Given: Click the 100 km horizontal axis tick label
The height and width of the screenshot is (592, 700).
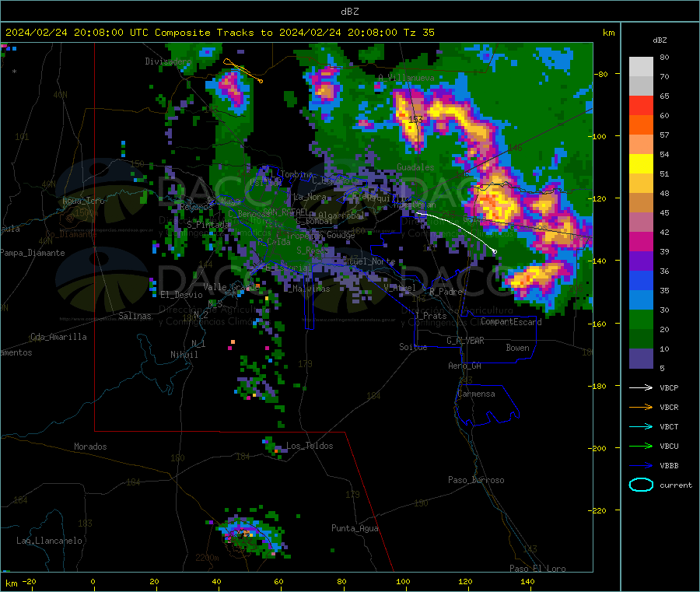Looking at the screenshot, I should [403, 582].
